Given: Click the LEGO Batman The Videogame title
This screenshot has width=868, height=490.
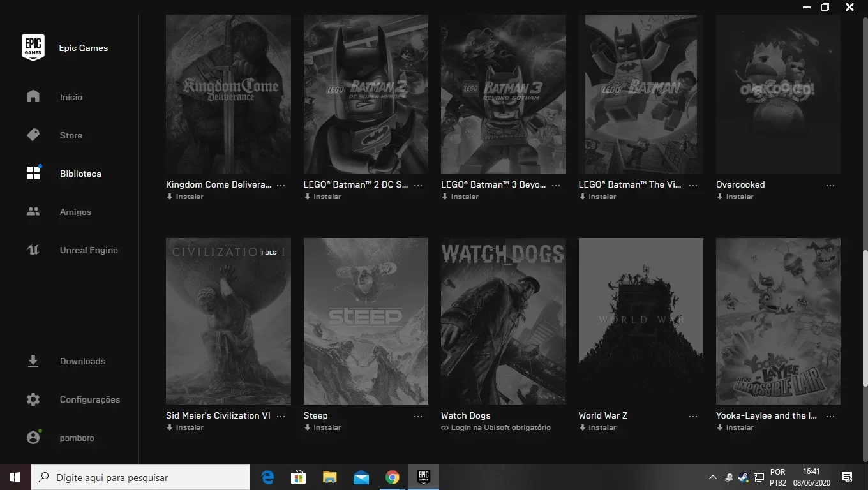Looking at the screenshot, I should (x=630, y=184).
